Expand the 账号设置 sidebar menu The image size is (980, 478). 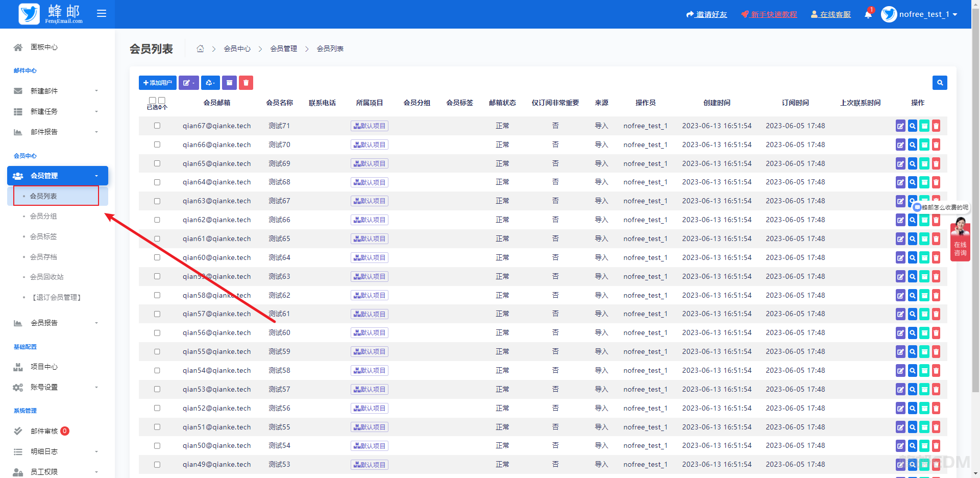tap(57, 387)
